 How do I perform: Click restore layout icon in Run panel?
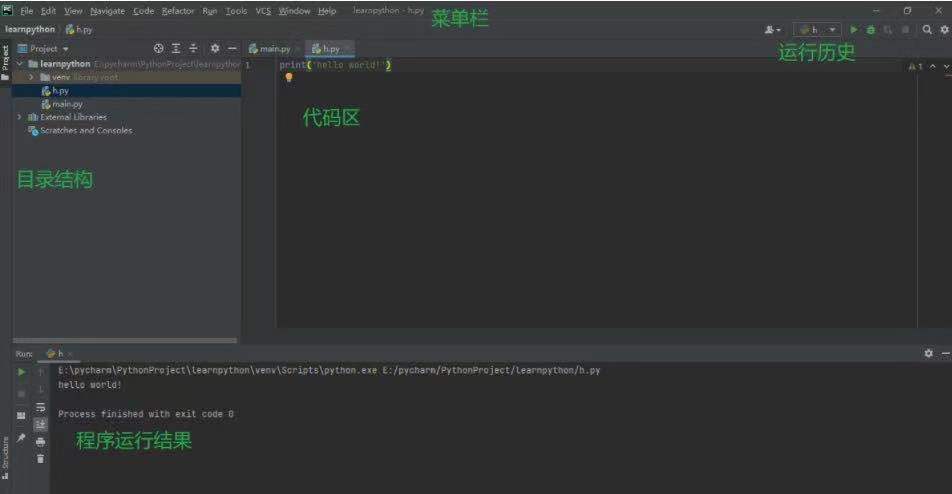coord(21,416)
